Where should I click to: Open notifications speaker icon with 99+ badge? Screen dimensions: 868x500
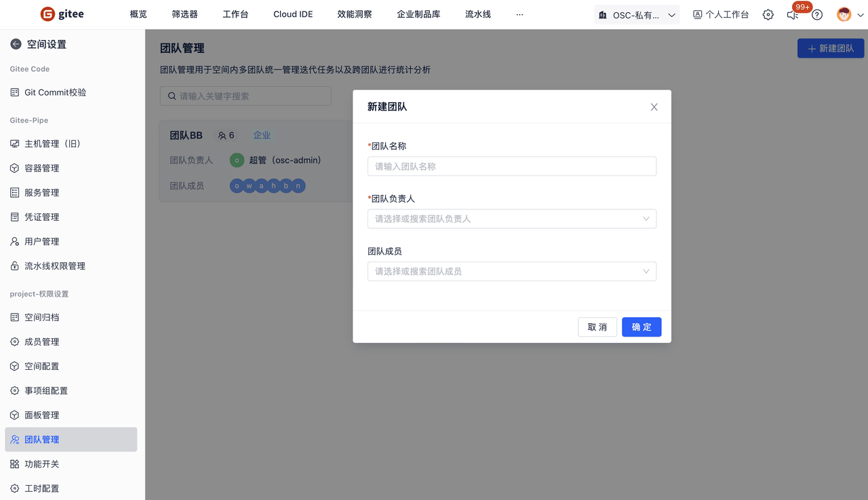793,14
